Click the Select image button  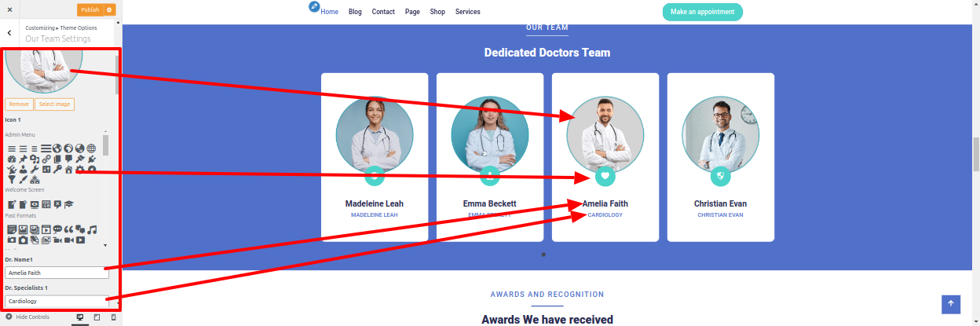coord(54,104)
